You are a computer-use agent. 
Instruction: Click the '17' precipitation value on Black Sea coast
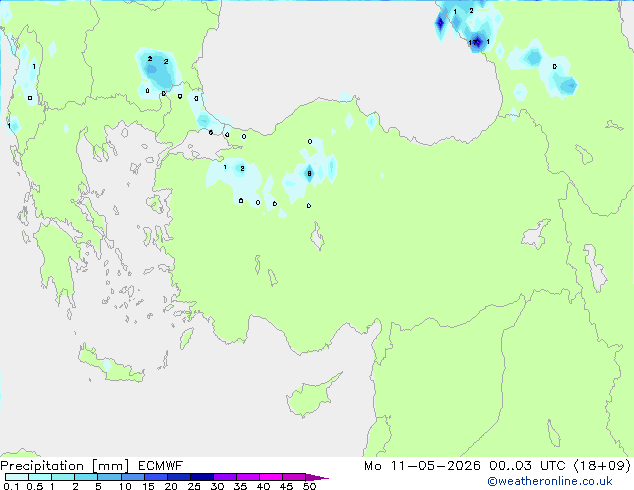(x=473, y=42)
